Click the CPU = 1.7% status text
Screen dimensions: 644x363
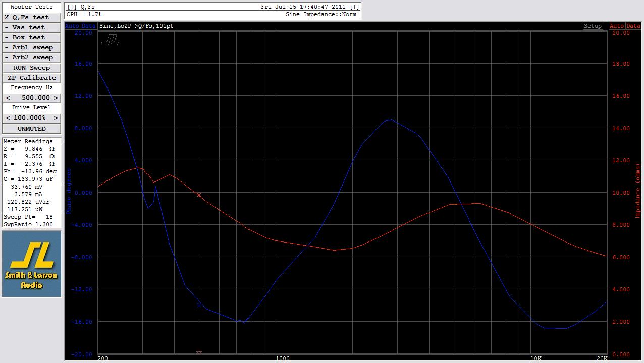pos(84,15)
